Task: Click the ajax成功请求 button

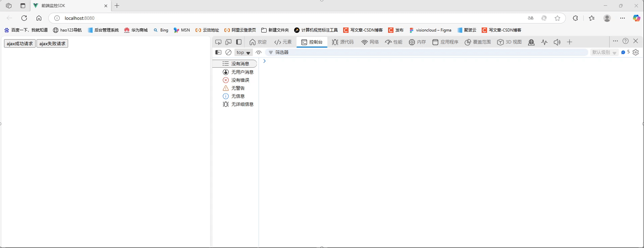Action: (20, 44)
